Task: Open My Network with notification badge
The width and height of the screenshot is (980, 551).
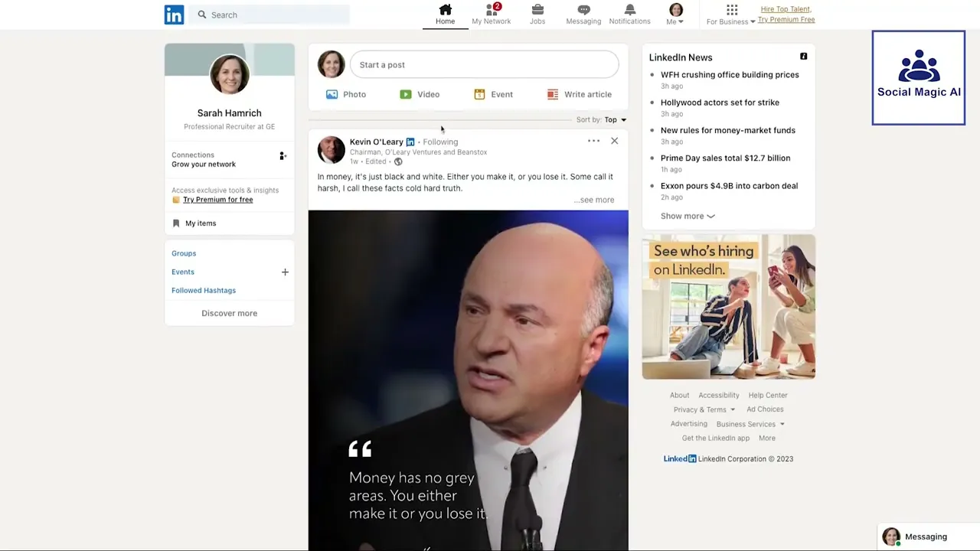Action: (492, 14)
